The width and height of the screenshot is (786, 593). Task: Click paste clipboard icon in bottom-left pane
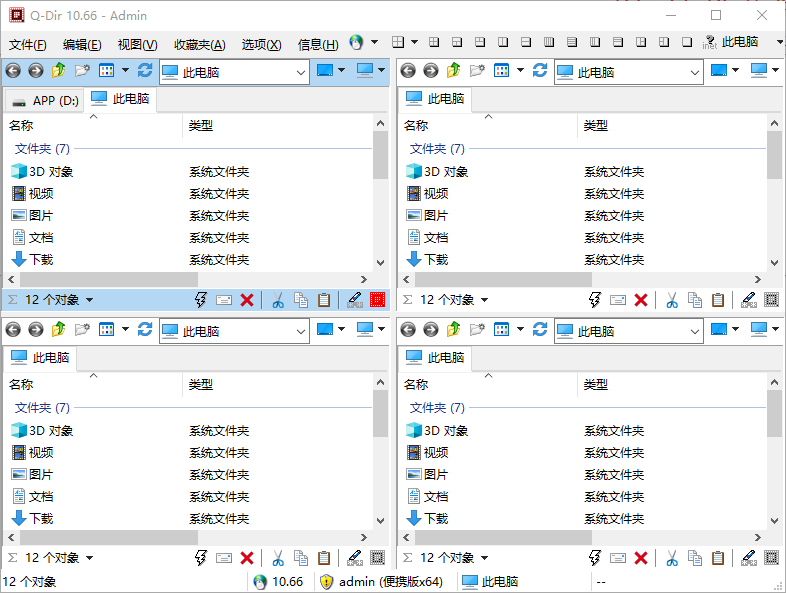pos(323,558)
